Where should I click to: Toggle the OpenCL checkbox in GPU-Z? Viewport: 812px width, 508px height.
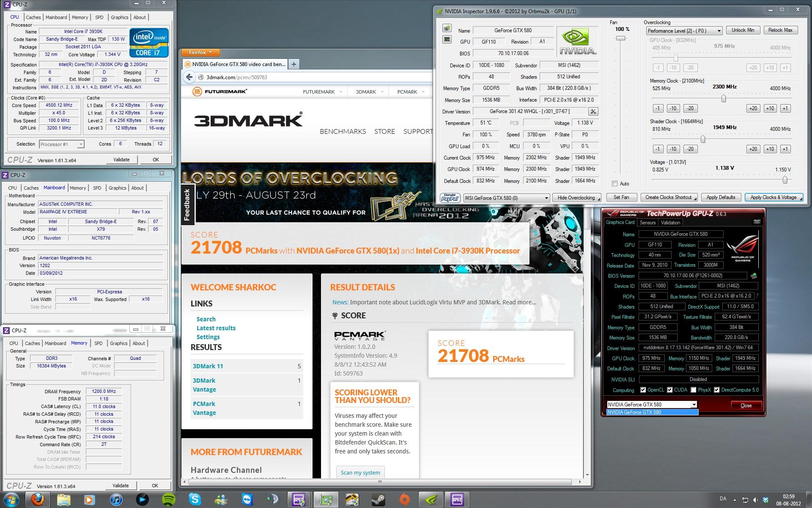pos(643,390)
